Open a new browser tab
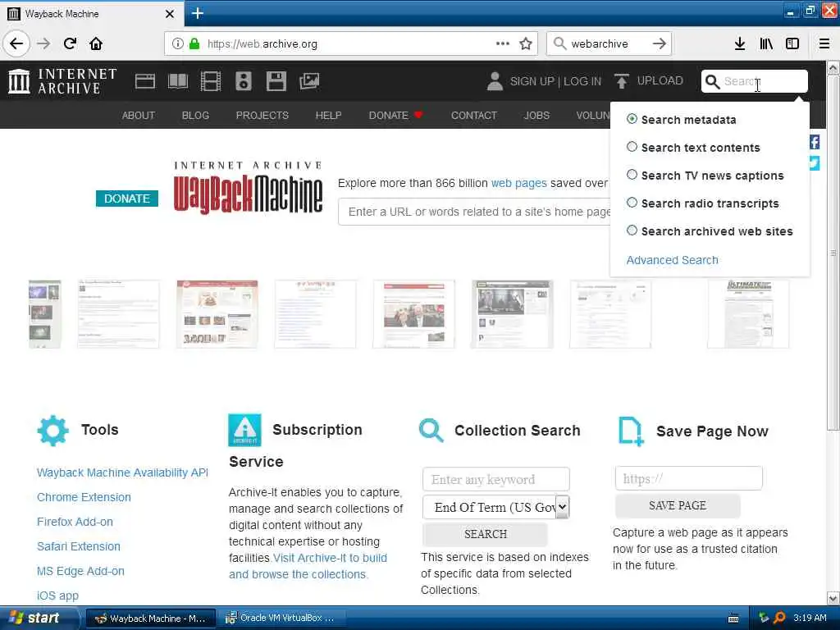This screenshot has width=840, height=630. coord(197,13)
